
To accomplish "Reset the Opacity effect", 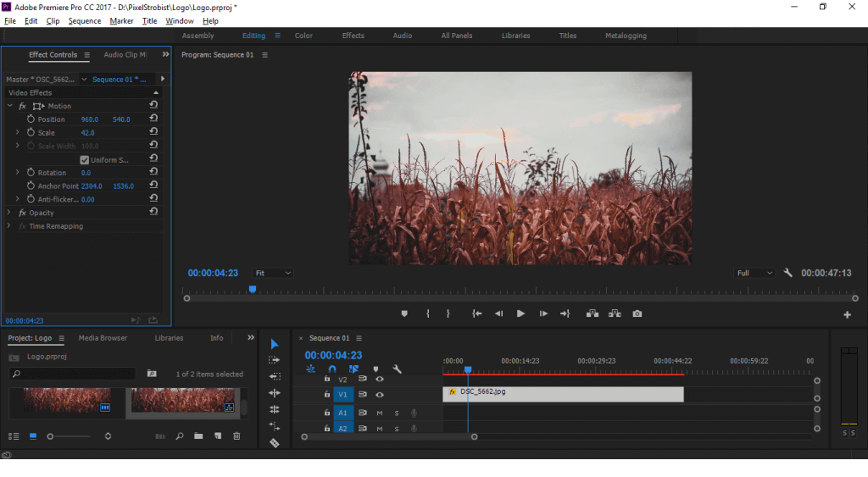I will point(154,212).
